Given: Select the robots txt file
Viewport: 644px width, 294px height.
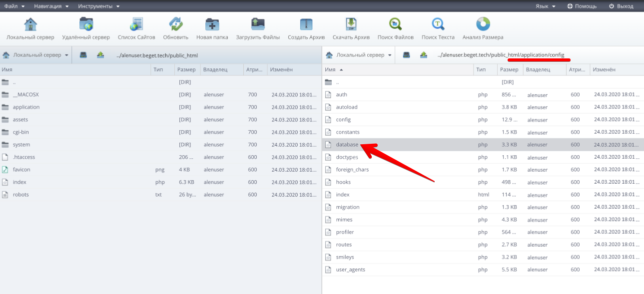Looking at the screenshot, I should 160,194.
